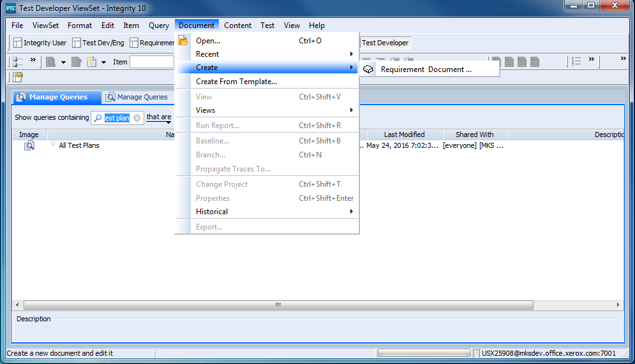Click the run query toolbar icon
The height and width of the screenshot is (364, 635).
click(x=51, y=62)
